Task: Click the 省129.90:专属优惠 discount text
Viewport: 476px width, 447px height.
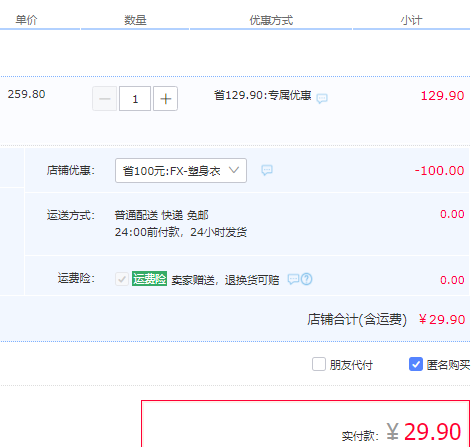Action: (263, 95)
